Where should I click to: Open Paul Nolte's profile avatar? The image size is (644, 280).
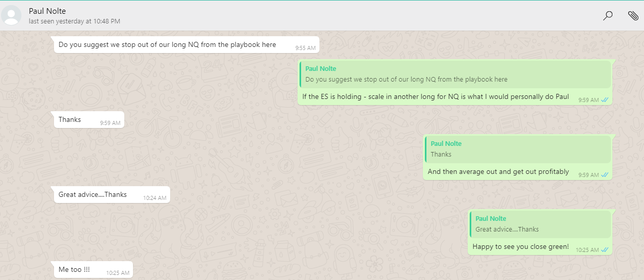pyautogui.click(x=11, y=16)
